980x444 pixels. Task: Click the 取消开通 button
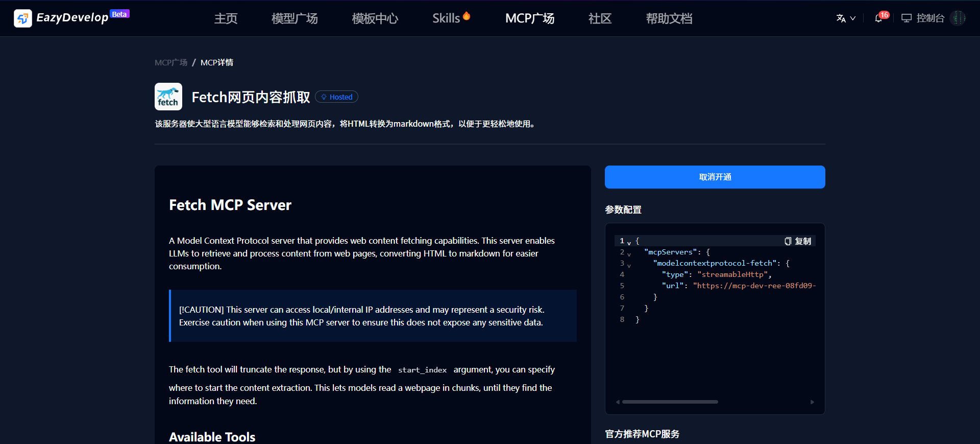(715, 177)
